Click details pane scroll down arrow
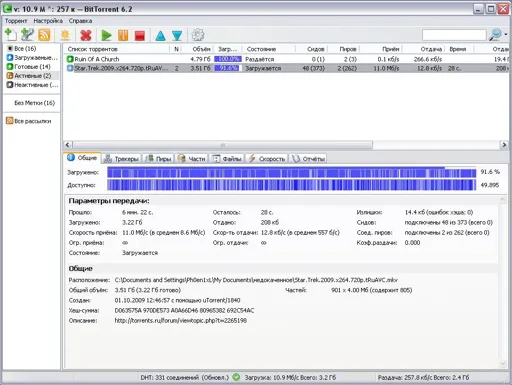512x385 pixels. tap(503, 363)
